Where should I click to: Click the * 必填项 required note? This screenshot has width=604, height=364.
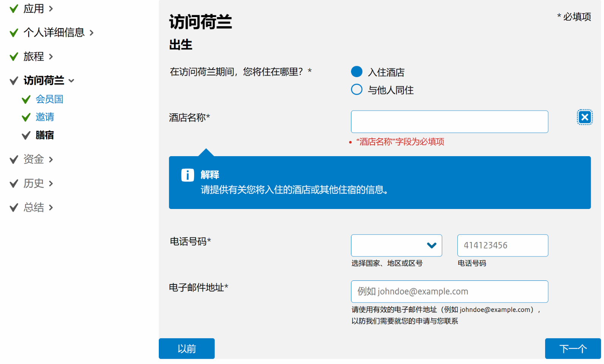574,17
